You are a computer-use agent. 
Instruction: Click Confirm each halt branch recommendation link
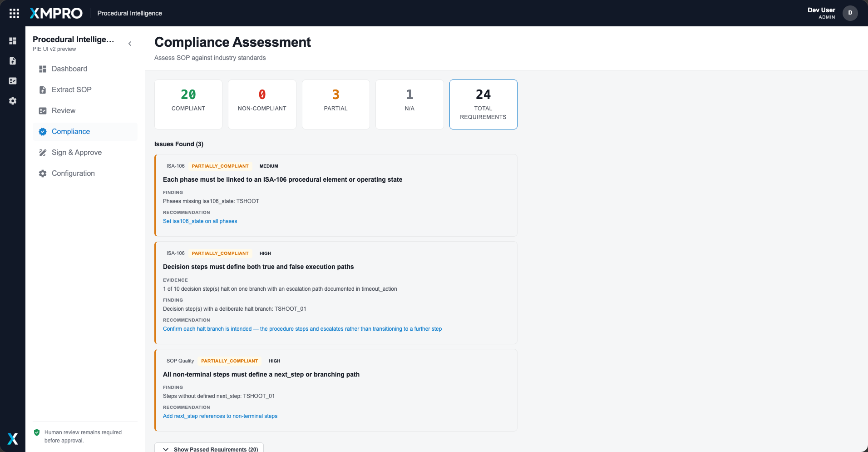302,329
